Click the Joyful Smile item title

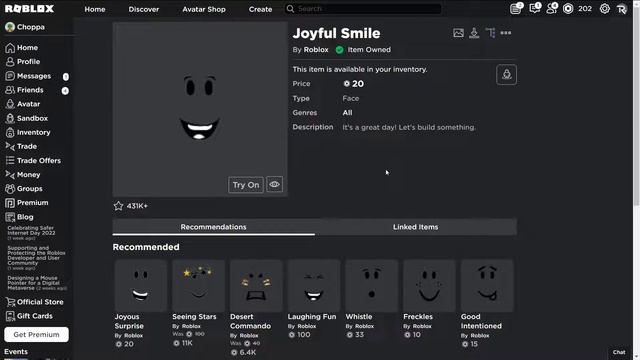pos(336,33)
